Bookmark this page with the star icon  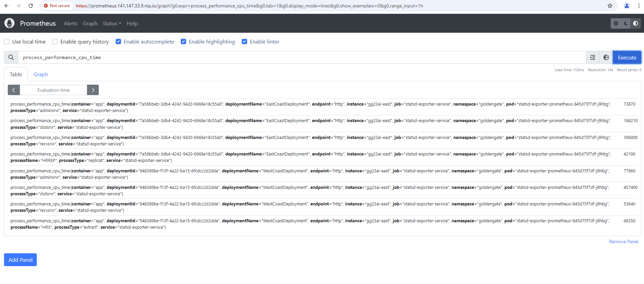(x=610, y=6)
